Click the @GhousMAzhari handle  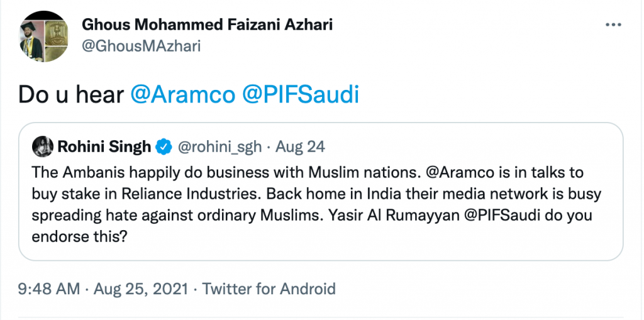(x=141, y=46)
